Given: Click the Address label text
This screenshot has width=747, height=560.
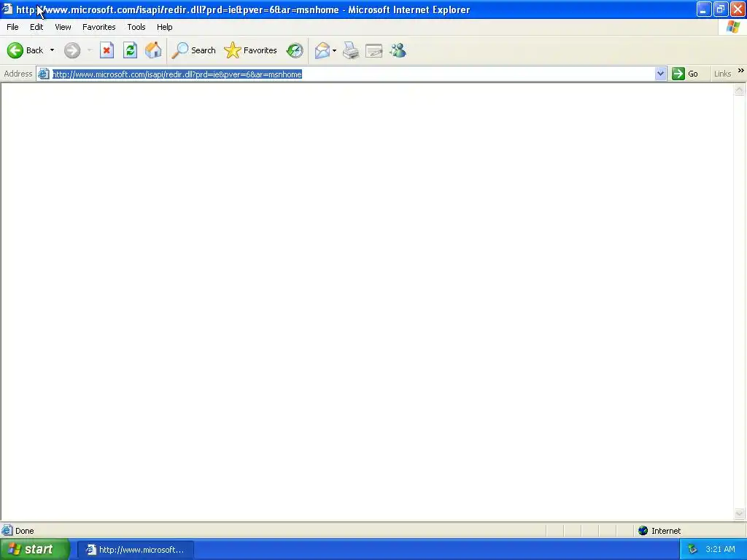Looking at the screenshot, I should click(18, 74).
